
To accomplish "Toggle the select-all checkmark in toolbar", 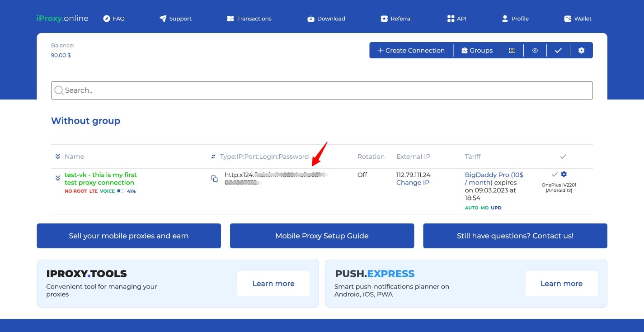I will pyautogui.click(x=558, y=51).
